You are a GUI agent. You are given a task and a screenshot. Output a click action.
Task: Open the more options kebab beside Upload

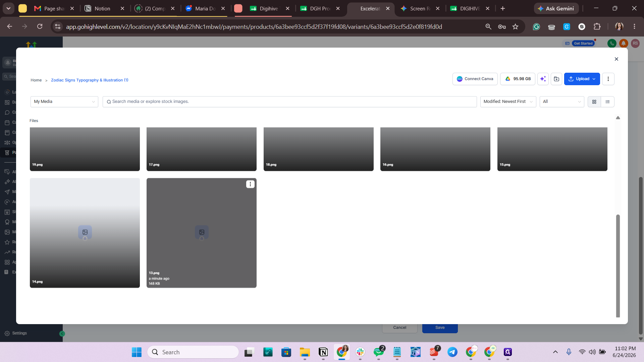coord(608,79)
